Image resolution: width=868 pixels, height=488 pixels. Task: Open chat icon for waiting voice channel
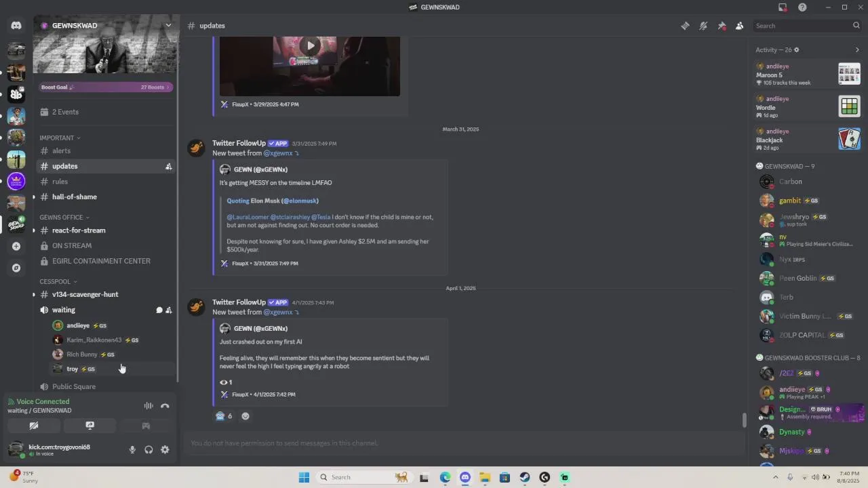[x=159, y=310]
